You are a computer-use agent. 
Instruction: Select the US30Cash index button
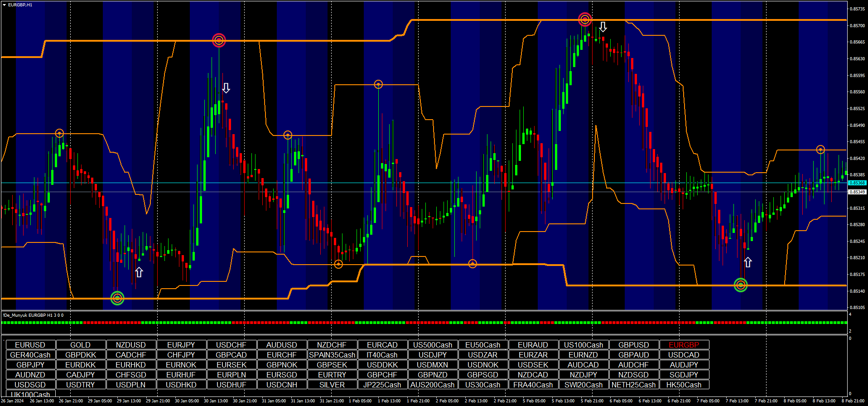pyautogui.click(x=482, y=385)
